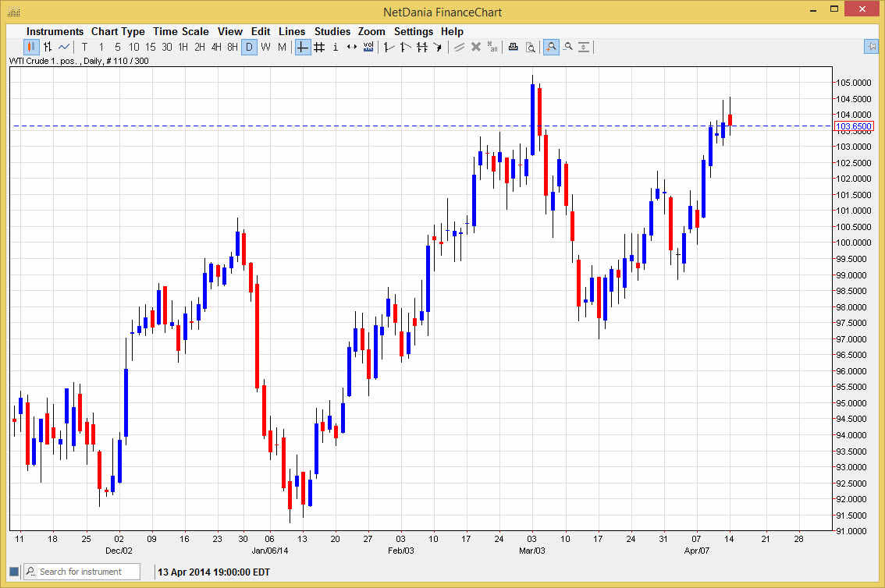Open the View menu
This screenshot has width=885, height=588.
(229, 31)
